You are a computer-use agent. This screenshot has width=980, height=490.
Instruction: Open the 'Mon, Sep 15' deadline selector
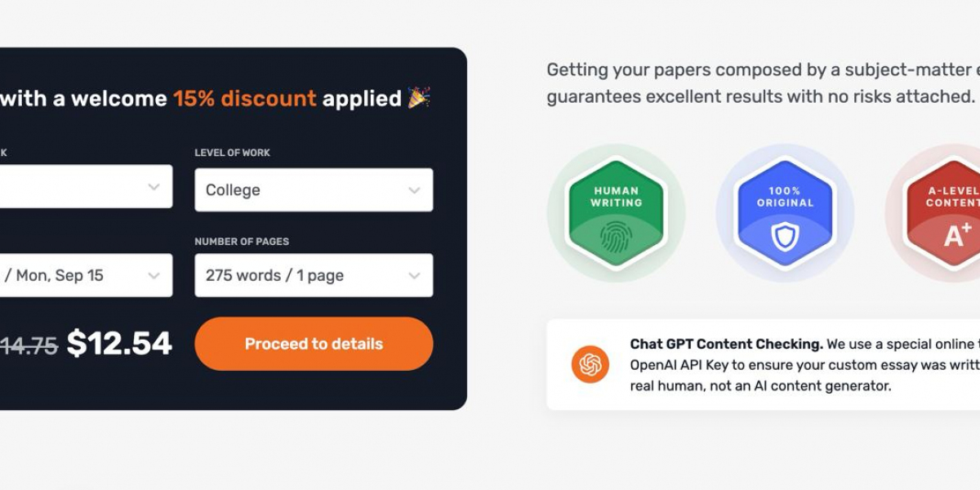pos(73,276)
